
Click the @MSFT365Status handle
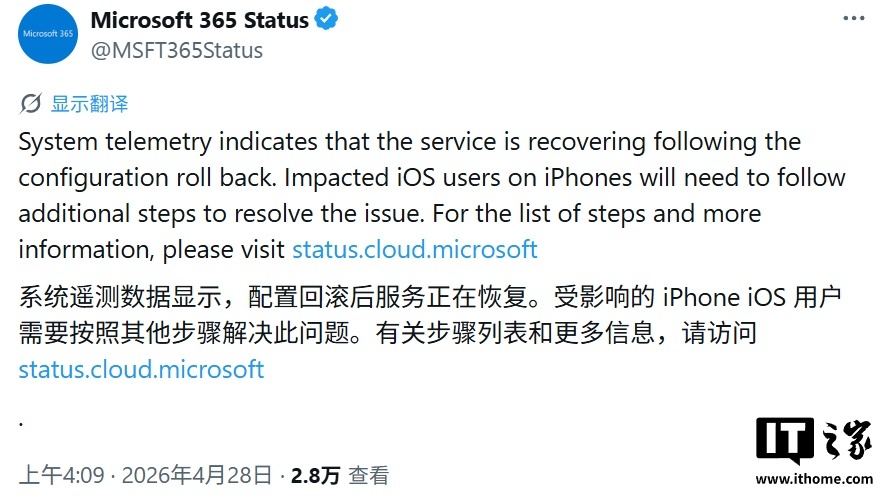[x=176, y=49]
